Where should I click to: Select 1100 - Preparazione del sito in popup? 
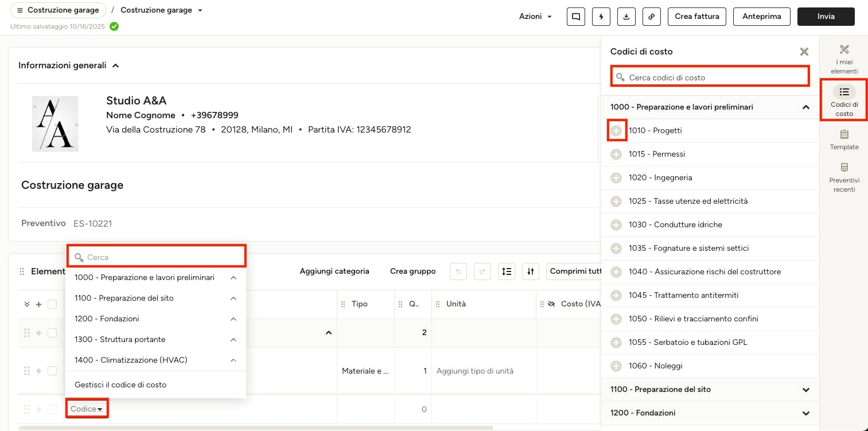[124, 298]
